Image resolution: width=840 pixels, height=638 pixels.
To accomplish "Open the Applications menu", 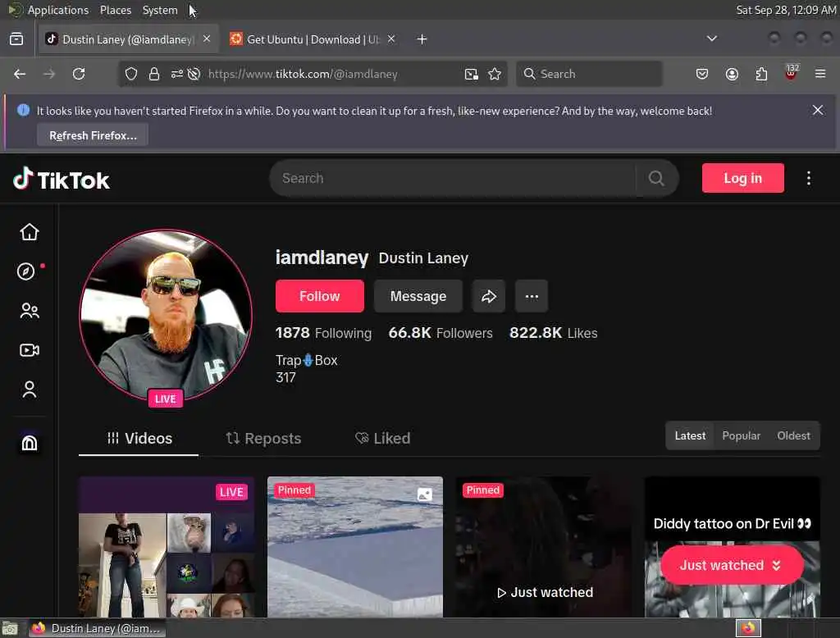I will 58,10.
